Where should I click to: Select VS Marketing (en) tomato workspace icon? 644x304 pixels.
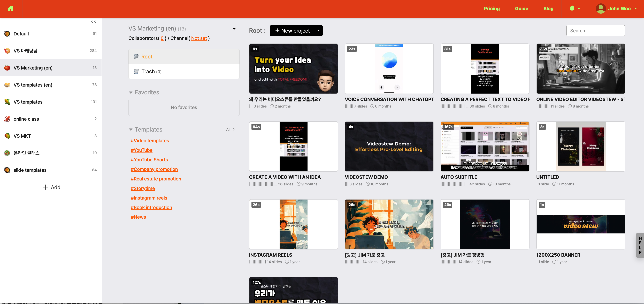click(7, 68)
